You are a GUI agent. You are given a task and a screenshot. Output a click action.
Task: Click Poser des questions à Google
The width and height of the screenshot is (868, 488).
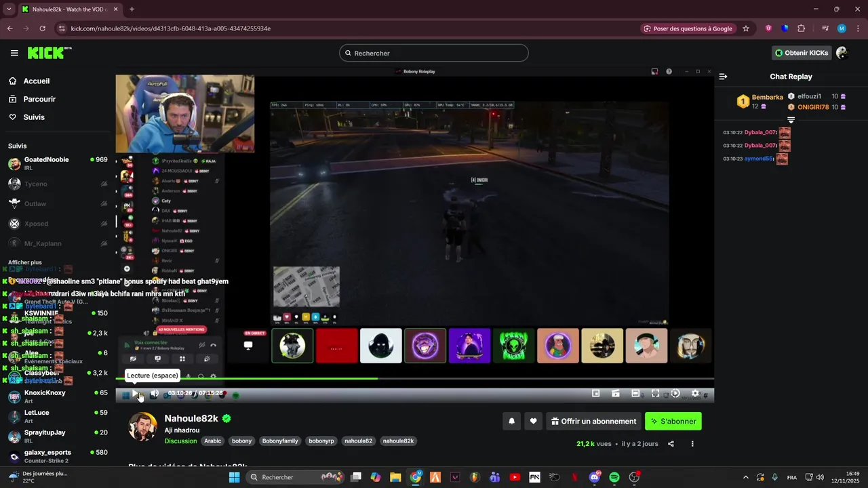point(688,28)
